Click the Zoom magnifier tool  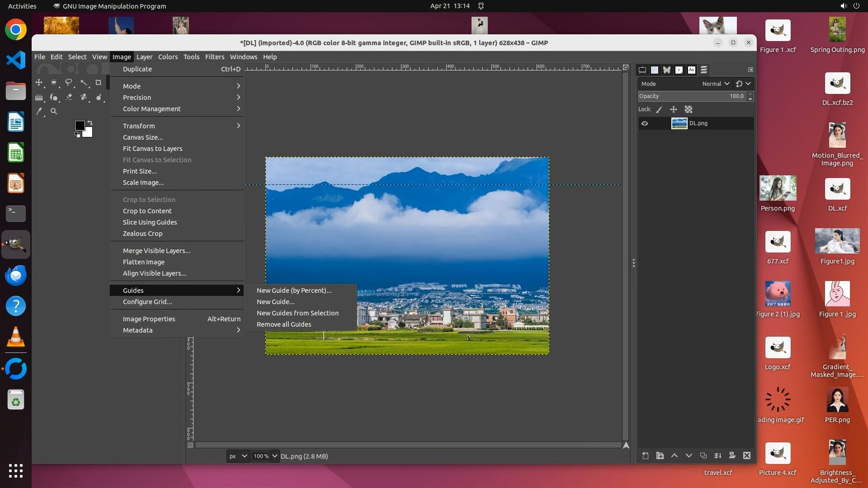click(x=54, y=111)
